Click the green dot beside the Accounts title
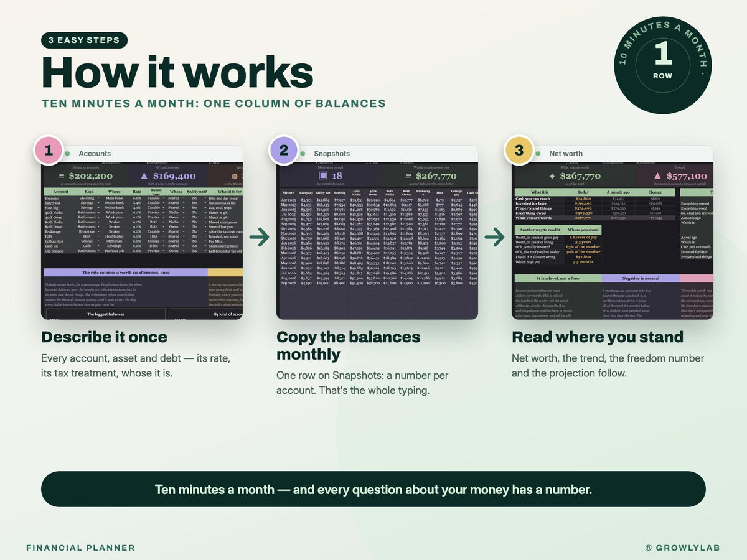 (x=67, y=154)
